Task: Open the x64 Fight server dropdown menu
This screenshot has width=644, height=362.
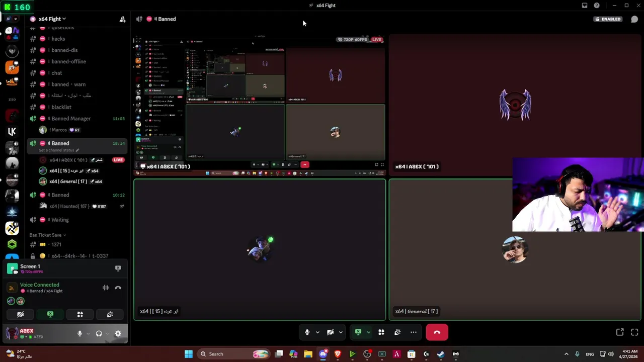Action: pos(52,19)
